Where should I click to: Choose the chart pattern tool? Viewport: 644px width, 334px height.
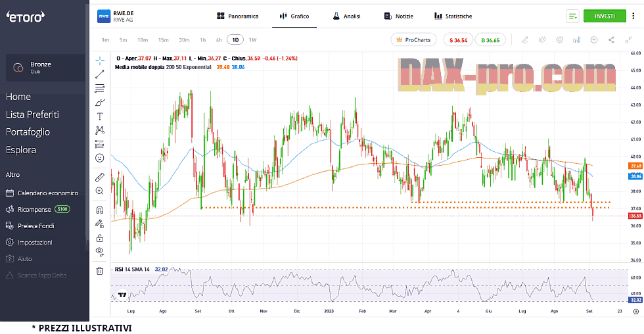point(100,130)
